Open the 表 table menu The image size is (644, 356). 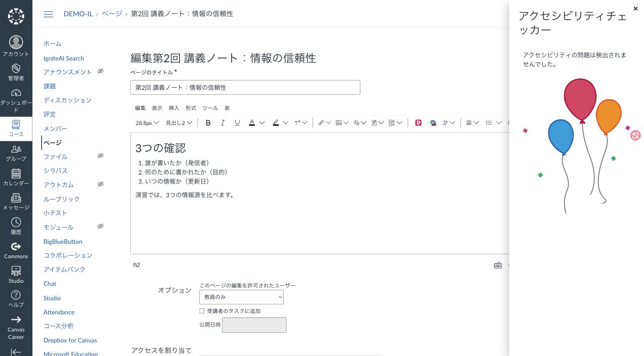point(227,108)
